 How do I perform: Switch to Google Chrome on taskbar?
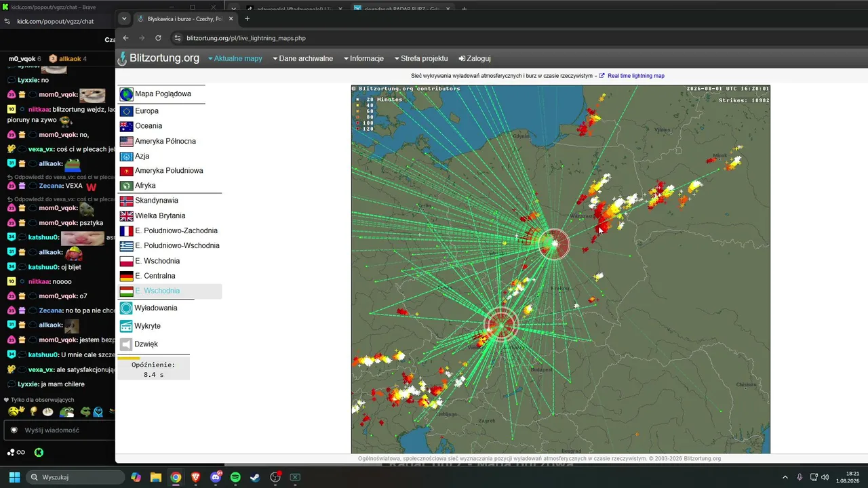[x=176, y=477]
